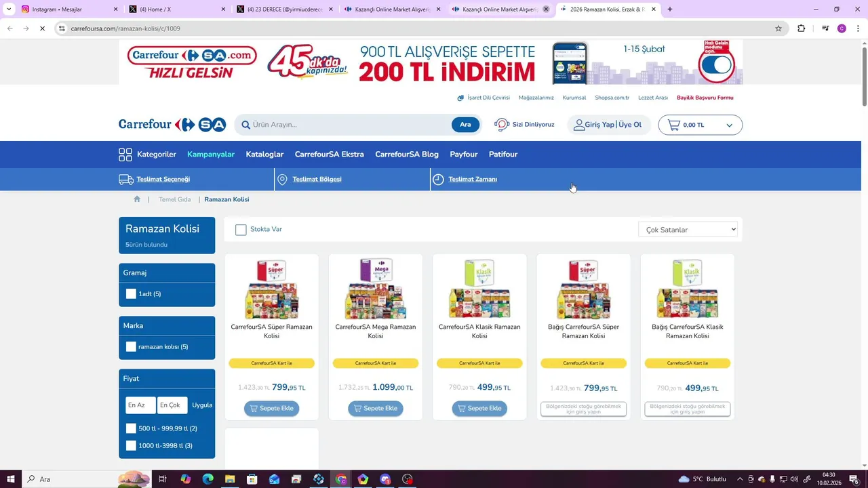This screenshot has width=868, height=488.
Task: Open the Kataloglar menu
Action: [264, 155]
